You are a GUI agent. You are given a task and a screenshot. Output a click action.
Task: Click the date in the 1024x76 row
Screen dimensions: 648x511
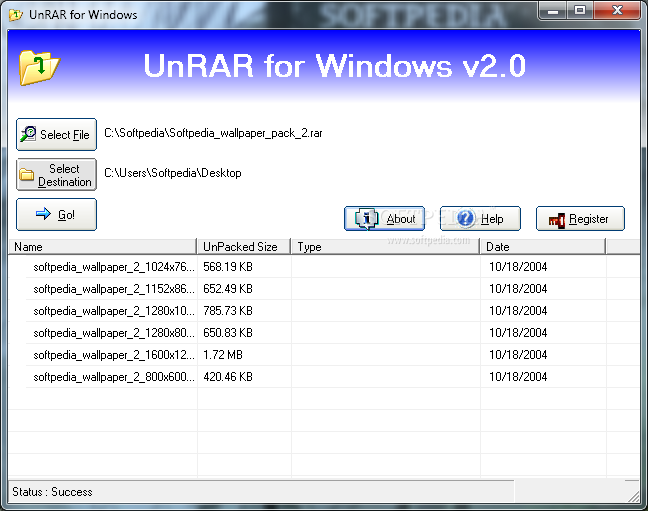point(518,267)
